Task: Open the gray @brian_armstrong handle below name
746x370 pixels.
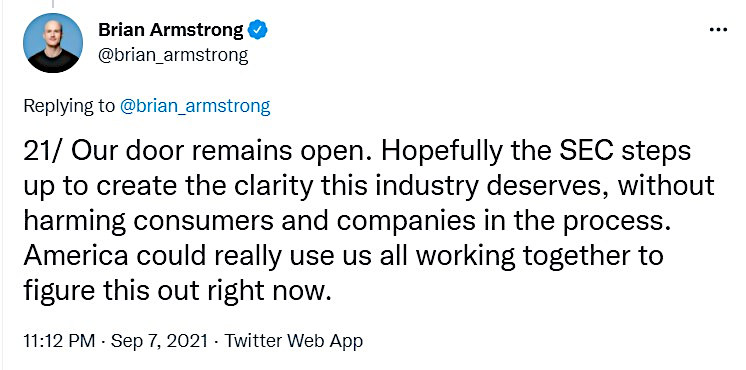Action: [x=173, y=56]
